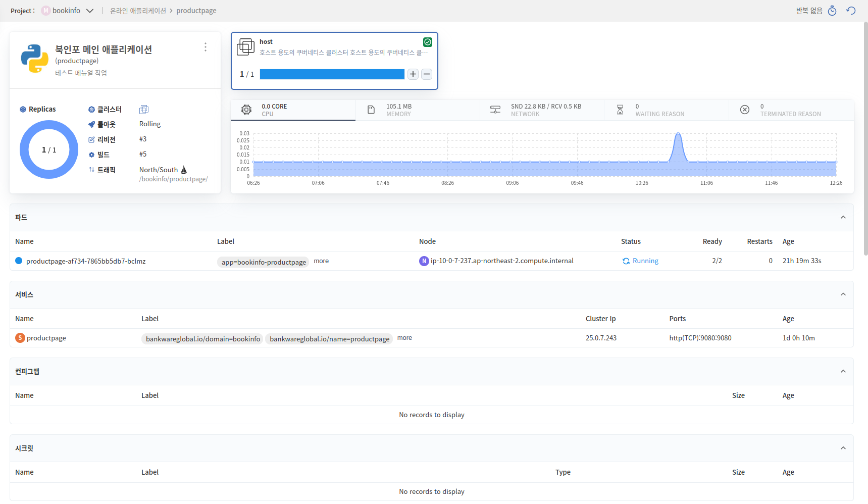Viewport: 868px width, 504px height.
Task: Click the page vertical scrollbar
Action: tap(865, 139)
